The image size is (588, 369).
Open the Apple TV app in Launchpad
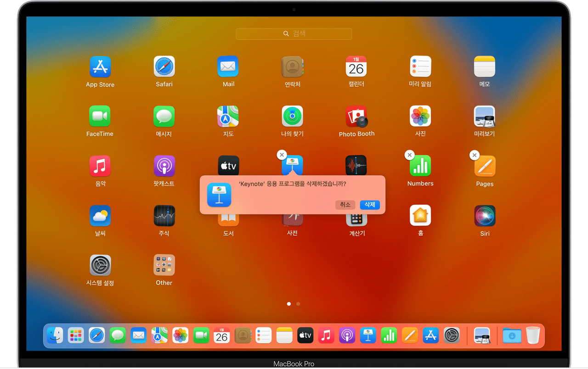(x=228, y=165)
